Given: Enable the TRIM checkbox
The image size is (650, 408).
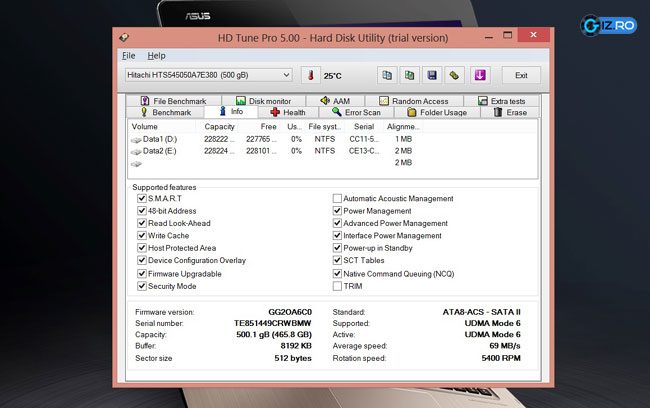Looking at the screenshot, I should (337, 286).
